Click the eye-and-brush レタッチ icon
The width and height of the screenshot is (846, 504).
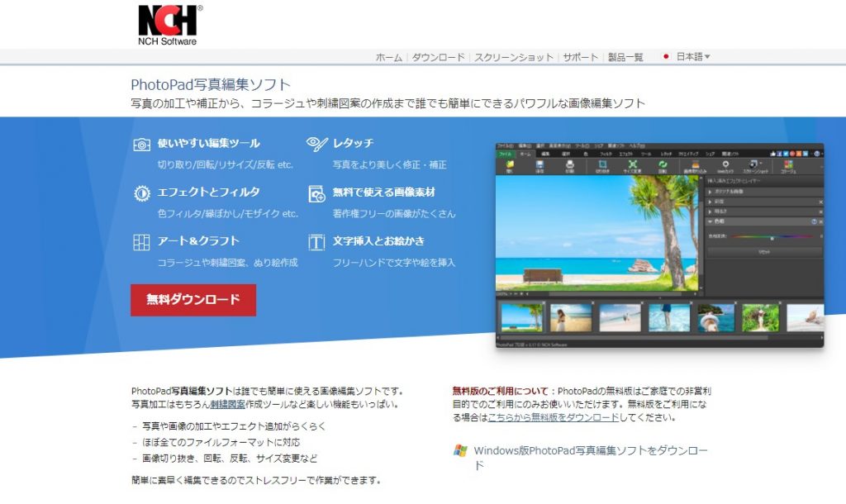coord(316,144)
